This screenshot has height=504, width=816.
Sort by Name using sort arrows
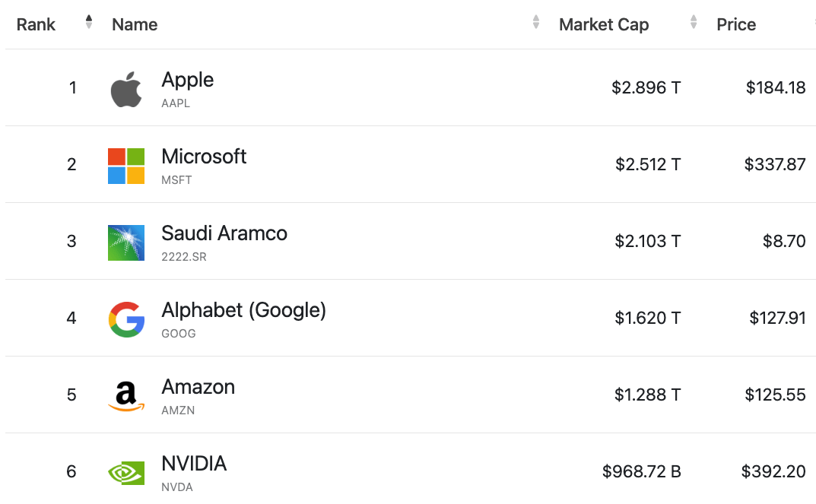coord(536,22)
